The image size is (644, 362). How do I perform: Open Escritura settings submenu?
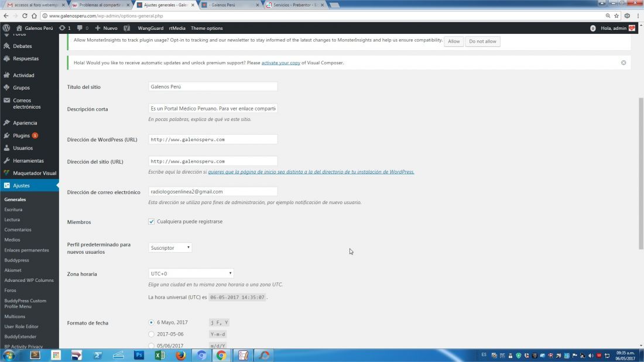[13, 209]
